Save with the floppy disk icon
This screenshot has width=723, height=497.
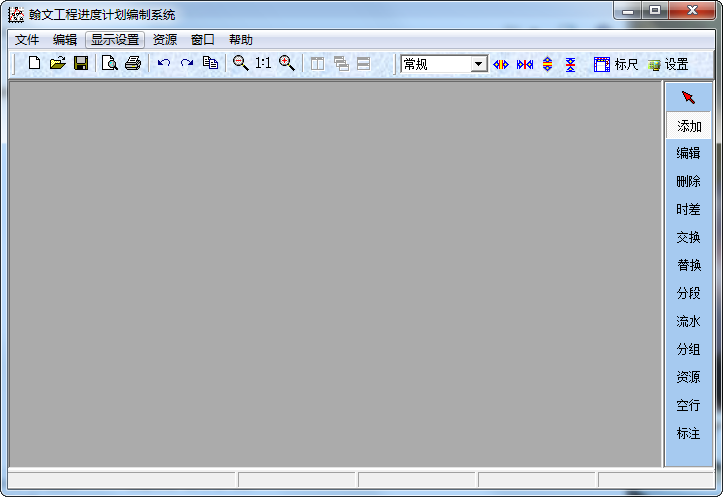81,63
